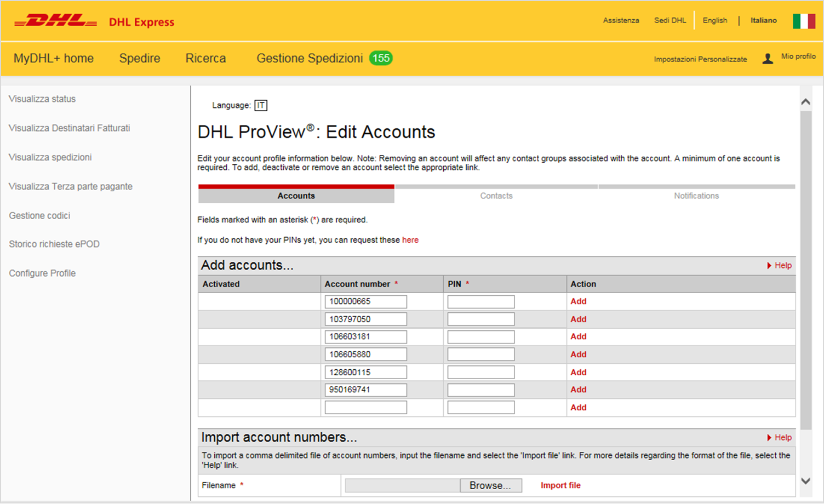Click the Sedi DHL link
Screen dimensions: 824x504
click(x=670, y=20)
